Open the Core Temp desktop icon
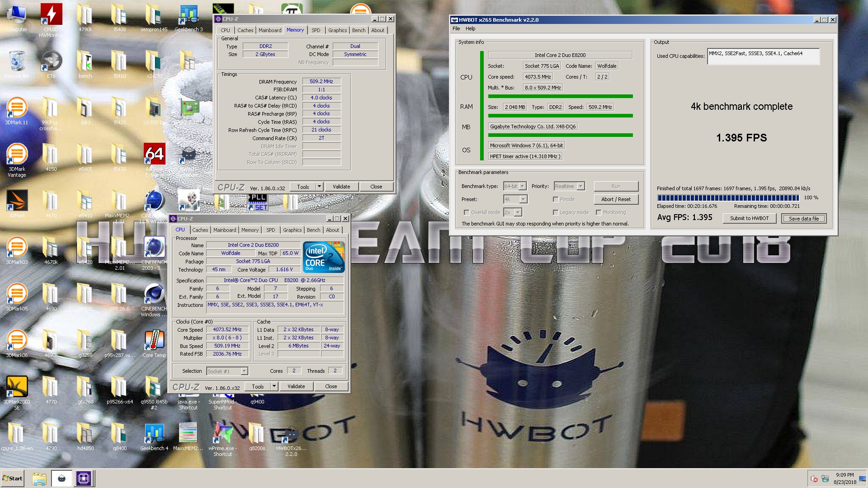The width and height of the screenshot is (868, 488). [x=154, y=343]
